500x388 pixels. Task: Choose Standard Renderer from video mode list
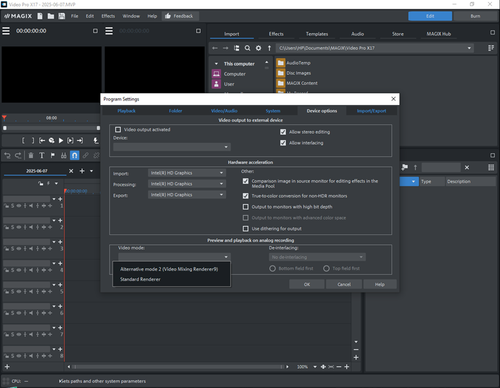click(x=140, y=279)
